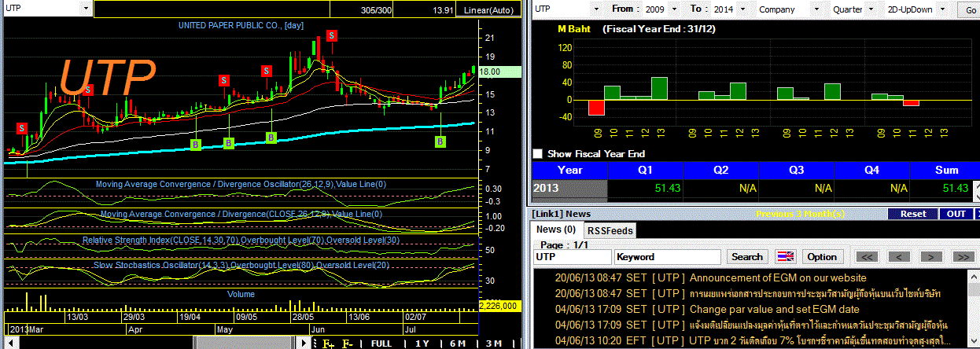Click the F+ zoom-in chart icon
Viewport: 980px width, 349px height.
point(328,343)
